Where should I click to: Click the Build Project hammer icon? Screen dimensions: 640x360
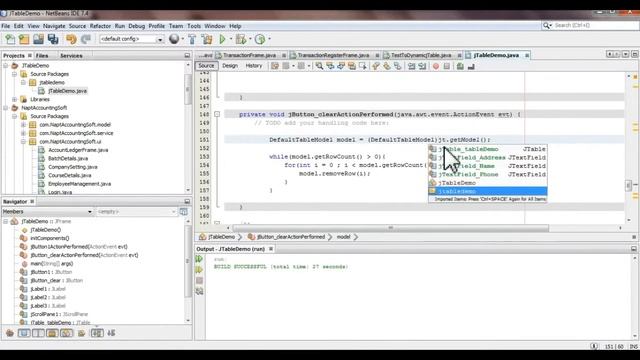[x=192, y=39]
